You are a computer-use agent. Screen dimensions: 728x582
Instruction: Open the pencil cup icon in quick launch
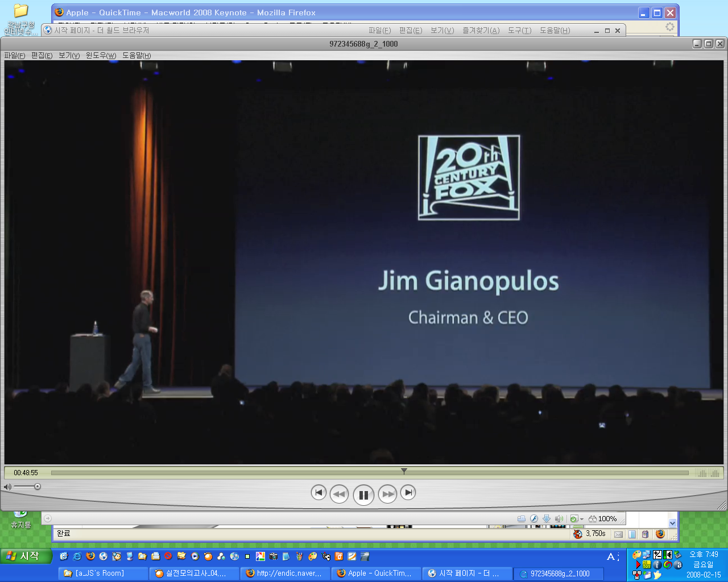[299, 556]
